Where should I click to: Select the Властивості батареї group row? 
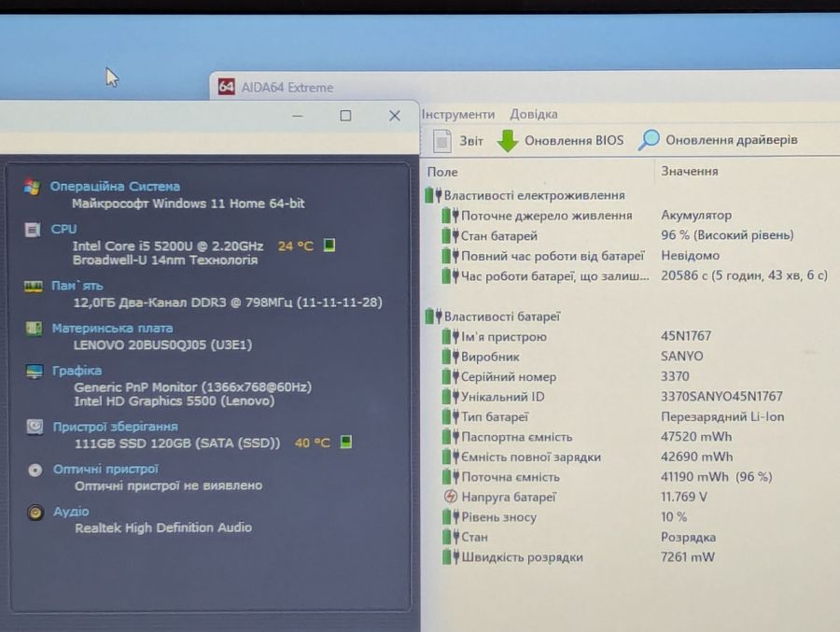click(493, 316)
